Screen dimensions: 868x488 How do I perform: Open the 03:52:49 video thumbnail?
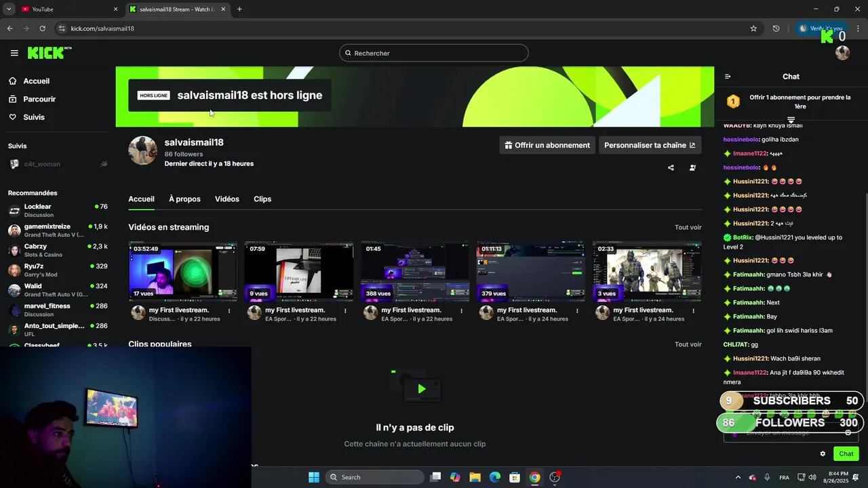tap(183, 271)
